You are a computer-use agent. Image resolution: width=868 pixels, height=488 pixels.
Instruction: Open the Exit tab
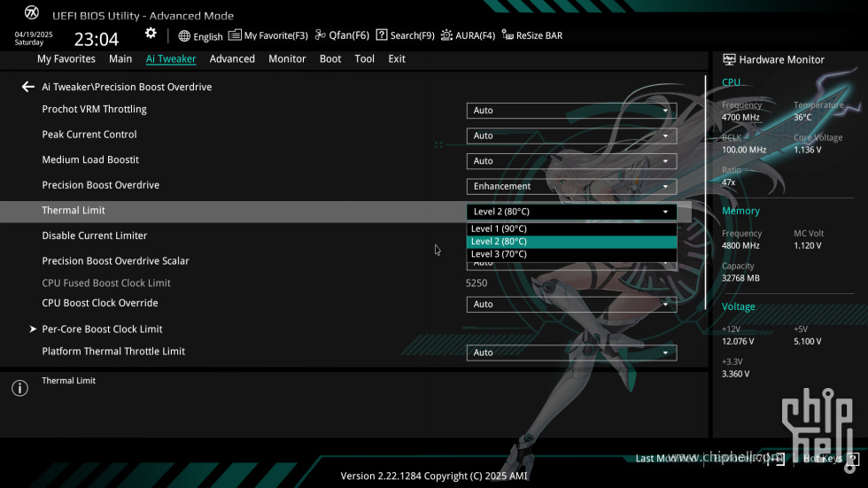(x=397, y=58)
